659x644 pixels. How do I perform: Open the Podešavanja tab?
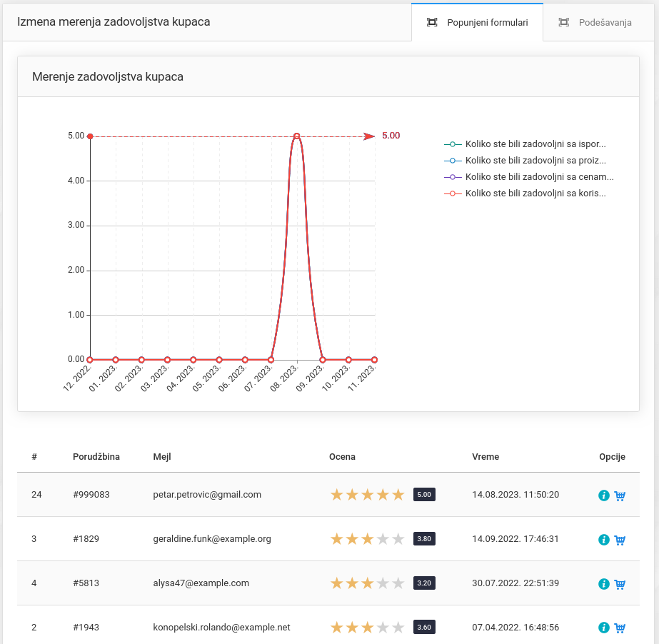[x=595, y=22]
